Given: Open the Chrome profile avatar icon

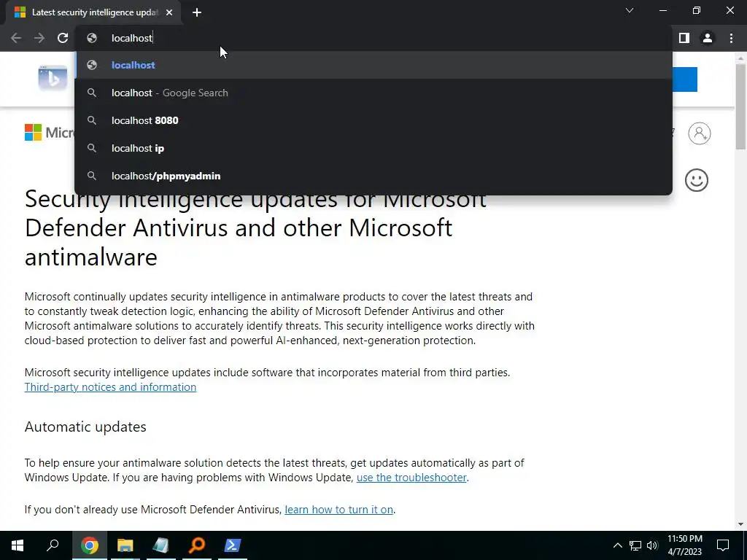Looking at the screenshot, I should point(708,38).
